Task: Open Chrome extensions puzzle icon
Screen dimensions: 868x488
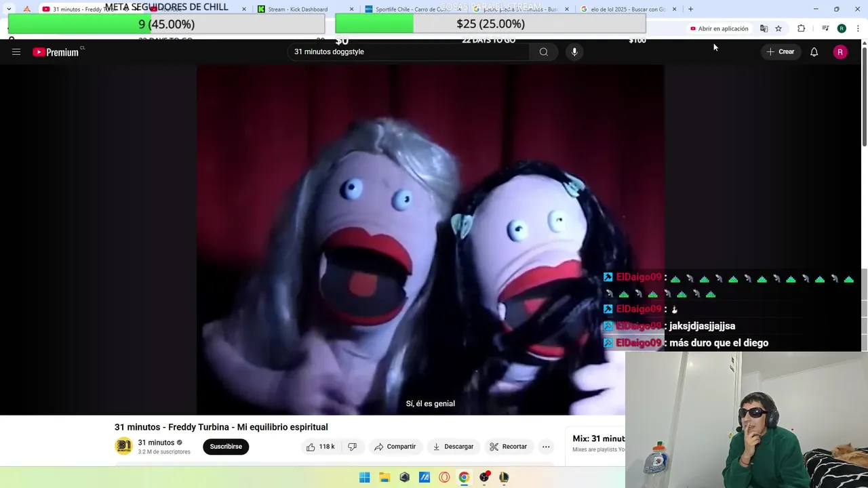Action: (802, 28)
